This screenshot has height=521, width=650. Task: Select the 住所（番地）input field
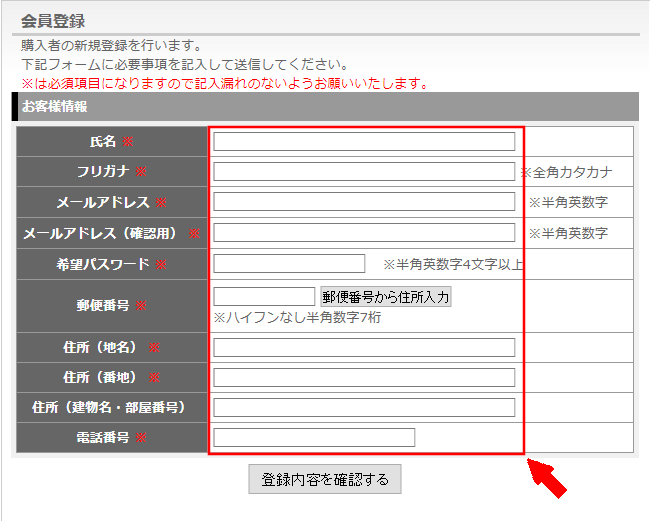coord(364,378)
